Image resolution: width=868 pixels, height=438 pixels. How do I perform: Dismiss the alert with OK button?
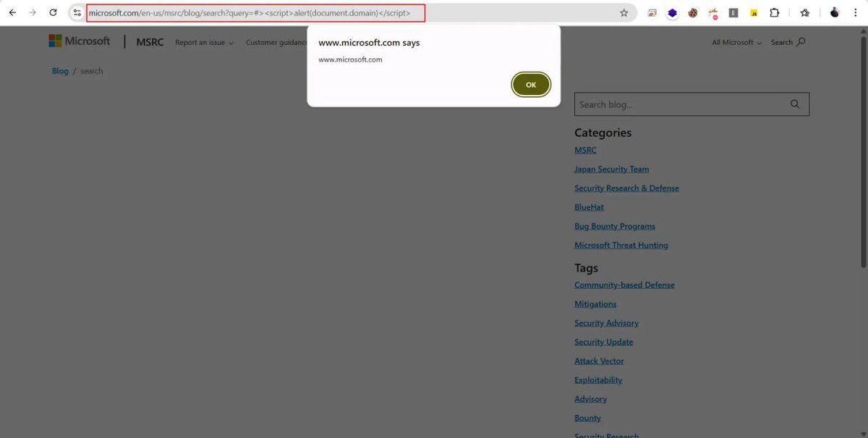[531, 85]
